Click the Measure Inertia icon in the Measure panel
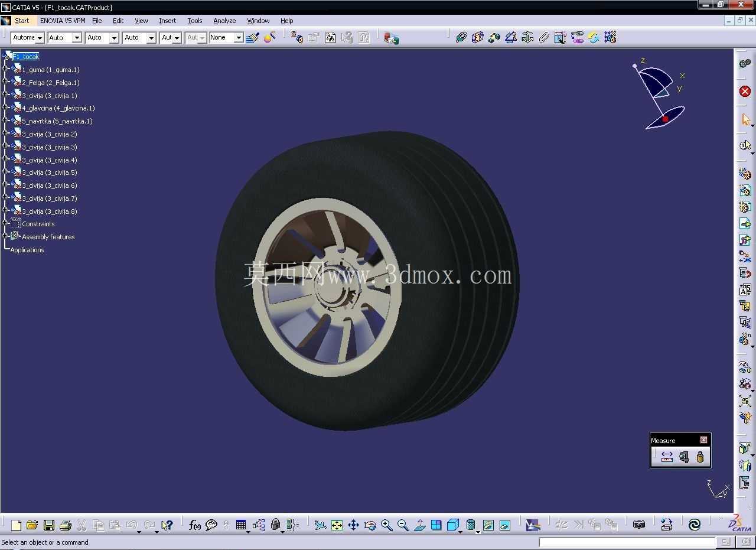The height and width of the screenshot is (550, 756). pos(700,457)
